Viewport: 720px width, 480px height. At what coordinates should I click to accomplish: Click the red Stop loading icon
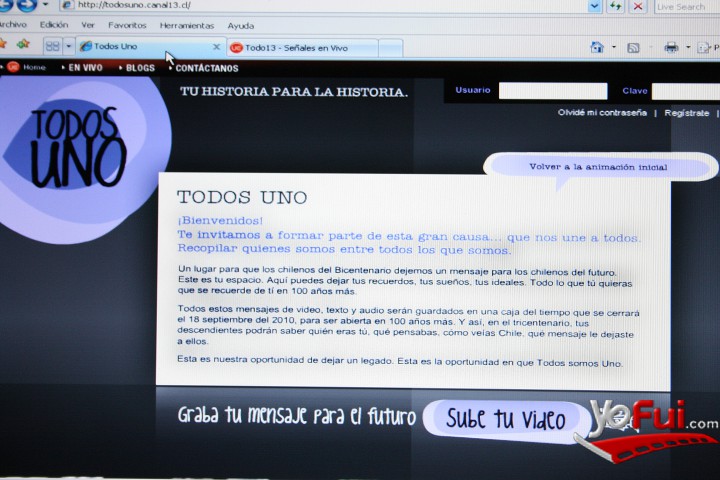[x=638, y=6]
